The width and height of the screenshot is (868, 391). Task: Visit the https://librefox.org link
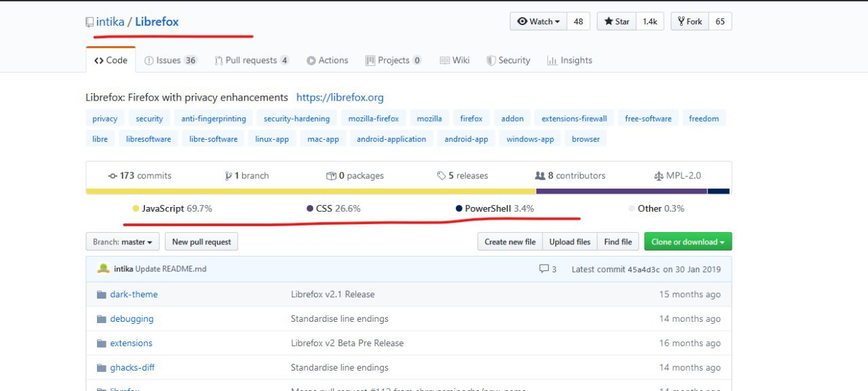340,98
